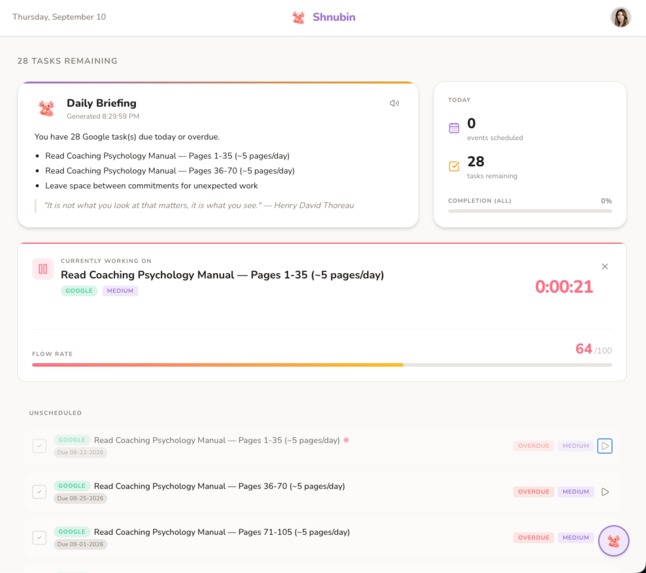
Task: Click briefing bullet Pages 1-35
Action: [167, 156]
